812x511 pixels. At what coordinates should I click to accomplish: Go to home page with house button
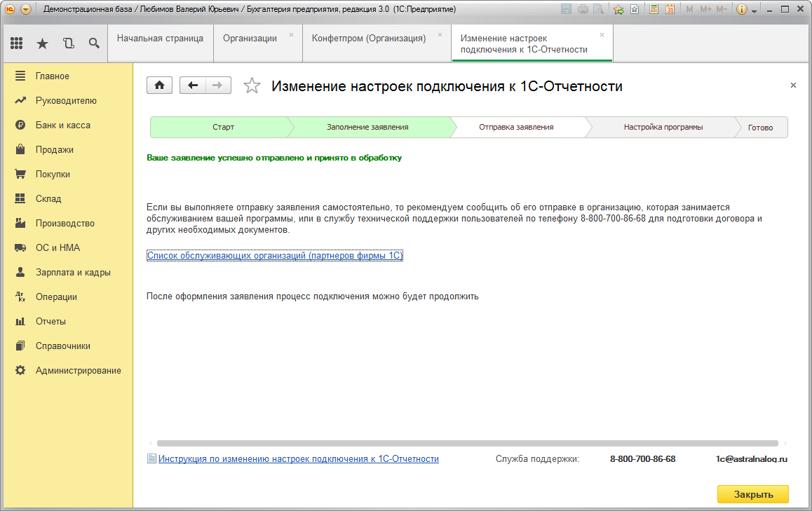coord(159,86)
